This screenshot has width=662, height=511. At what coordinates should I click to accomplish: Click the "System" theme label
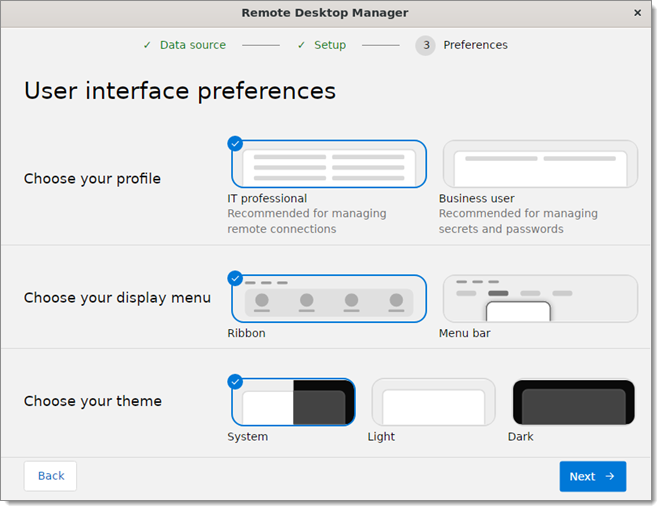(x=247, y=437)
